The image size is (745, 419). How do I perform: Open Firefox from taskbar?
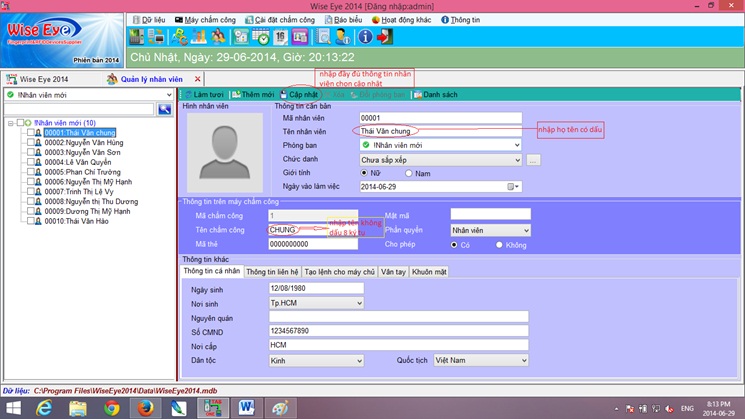click(x=145, y=408)
